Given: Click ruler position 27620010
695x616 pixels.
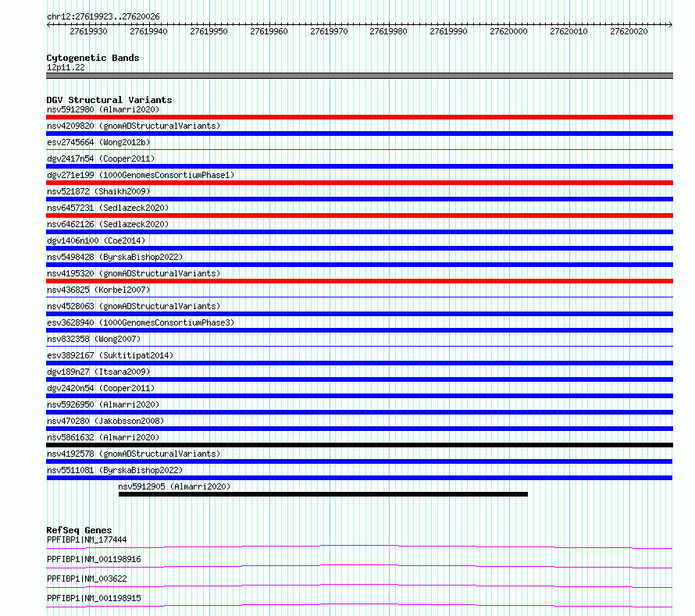Looking at the screenshot, I should click(x=568, y=31).
